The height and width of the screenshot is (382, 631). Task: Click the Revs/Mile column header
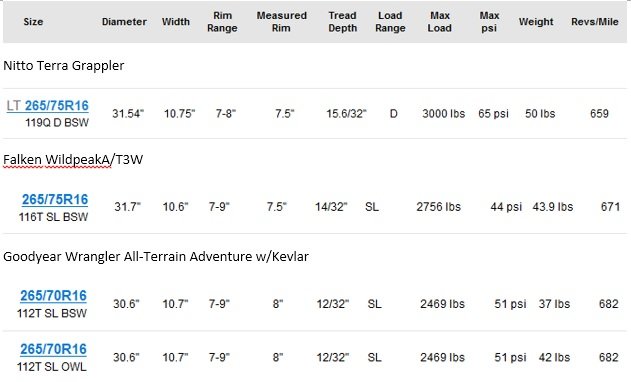(x=594, y=22)
